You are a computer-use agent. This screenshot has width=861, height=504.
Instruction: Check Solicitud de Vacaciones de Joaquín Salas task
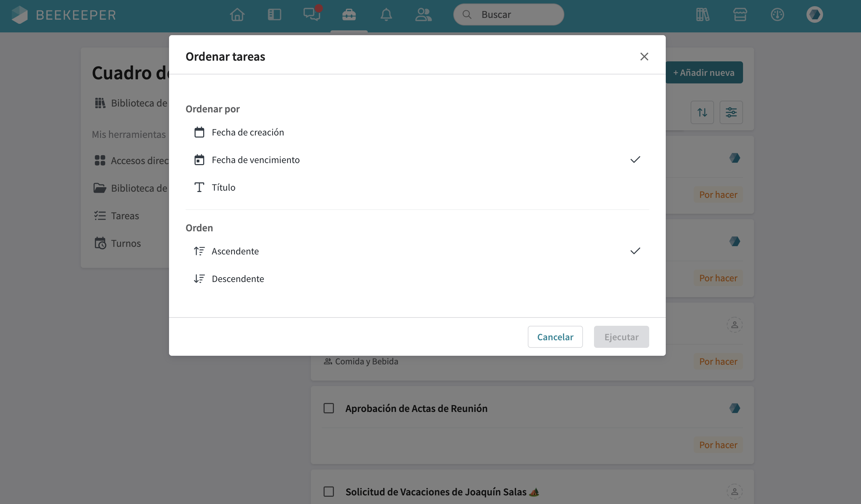click(329, 492)
